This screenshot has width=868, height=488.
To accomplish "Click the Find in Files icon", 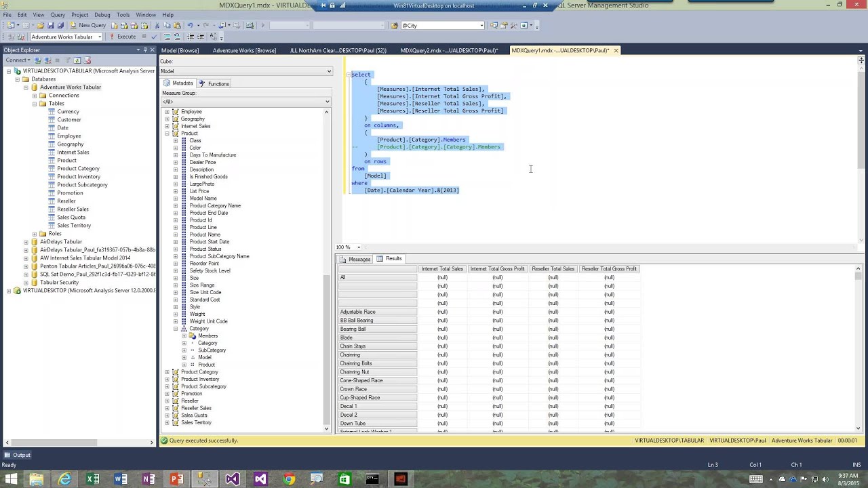I will (x=395, y=25).
